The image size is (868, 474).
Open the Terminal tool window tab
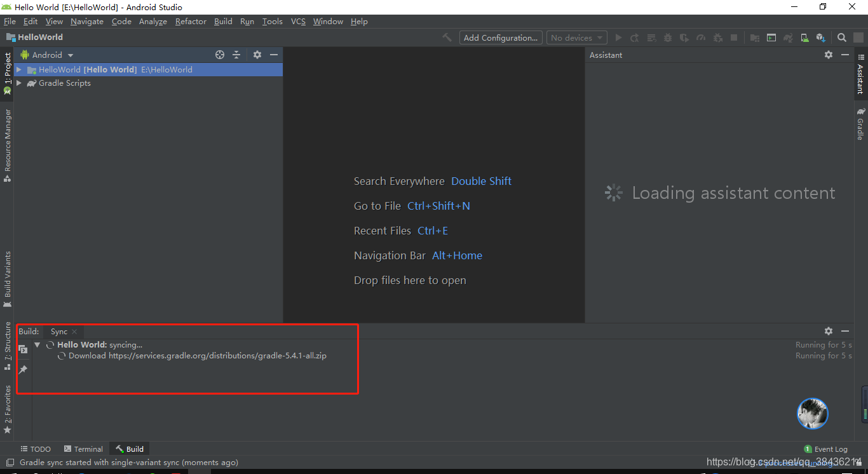[x=83, y=449]
